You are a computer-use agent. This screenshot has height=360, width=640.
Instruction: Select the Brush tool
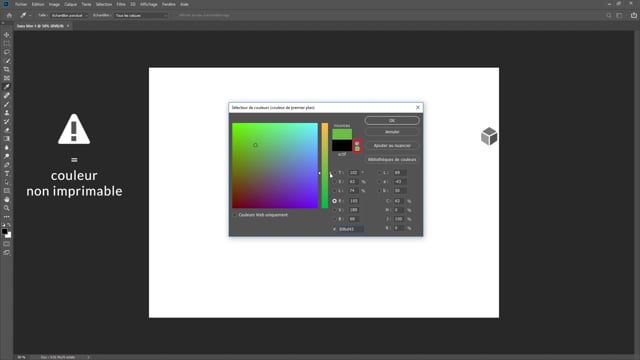tap(7, 104)
